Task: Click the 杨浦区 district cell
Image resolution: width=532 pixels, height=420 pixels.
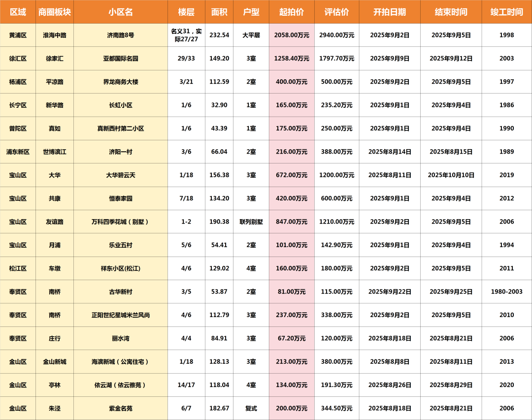Action: click(x=18, y=82)
